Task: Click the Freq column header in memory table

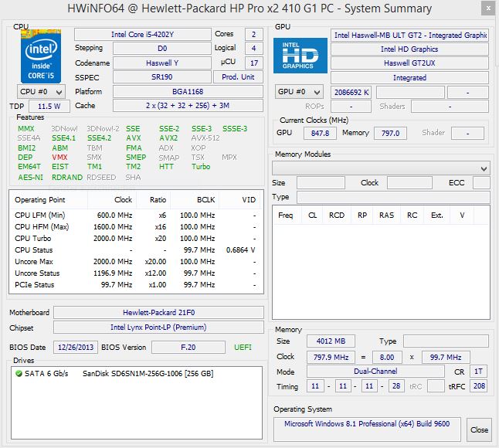Action: [x=287, y=216]
